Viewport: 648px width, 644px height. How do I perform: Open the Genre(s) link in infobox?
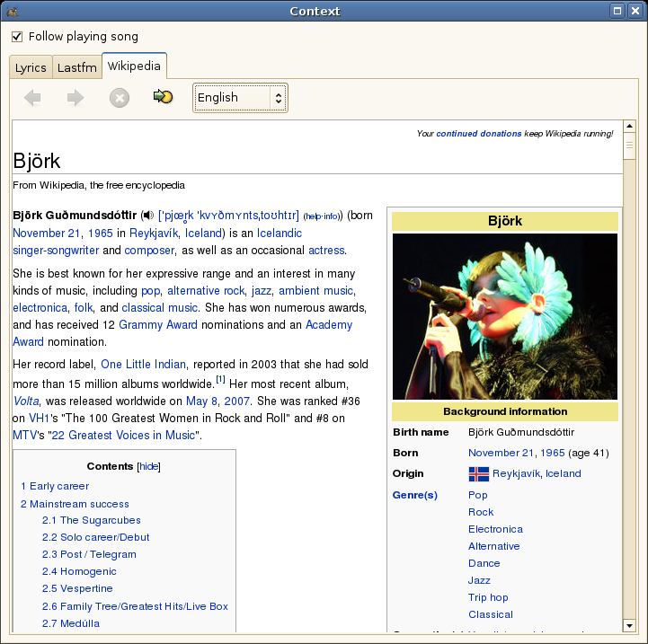pos(415,495)
